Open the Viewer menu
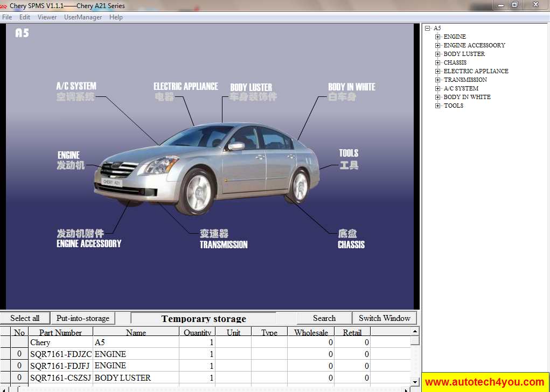This screenshot has width=550, height=392. point(47,17)
